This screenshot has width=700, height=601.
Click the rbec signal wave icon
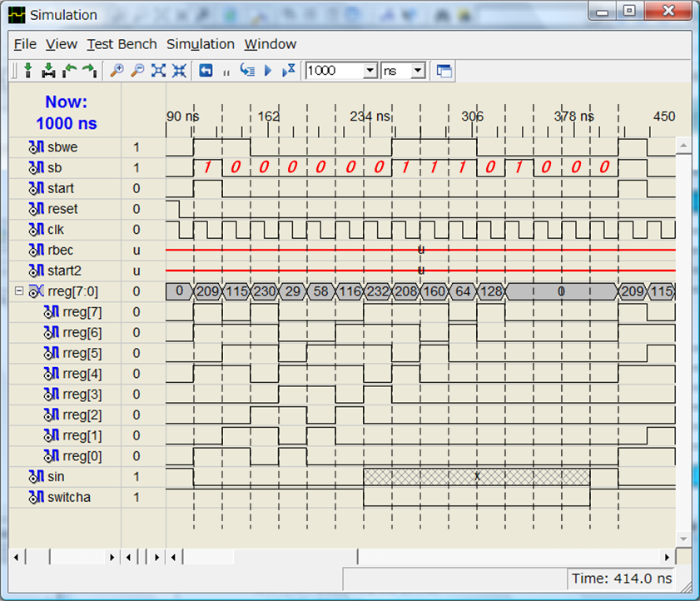(x=36, y=250)
